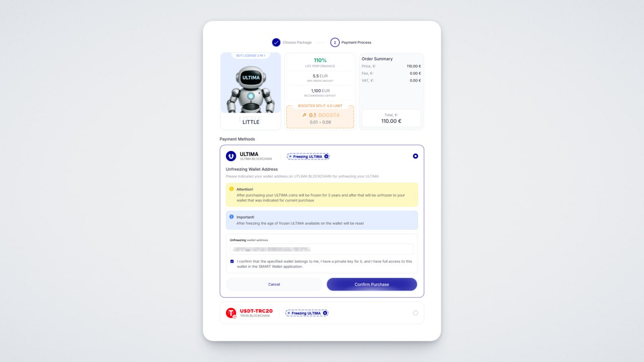The width and height of the screenshot is (644, 362).
Task: Click the completed Choose Package checkmark icon
Action: (x=276, y=42)
